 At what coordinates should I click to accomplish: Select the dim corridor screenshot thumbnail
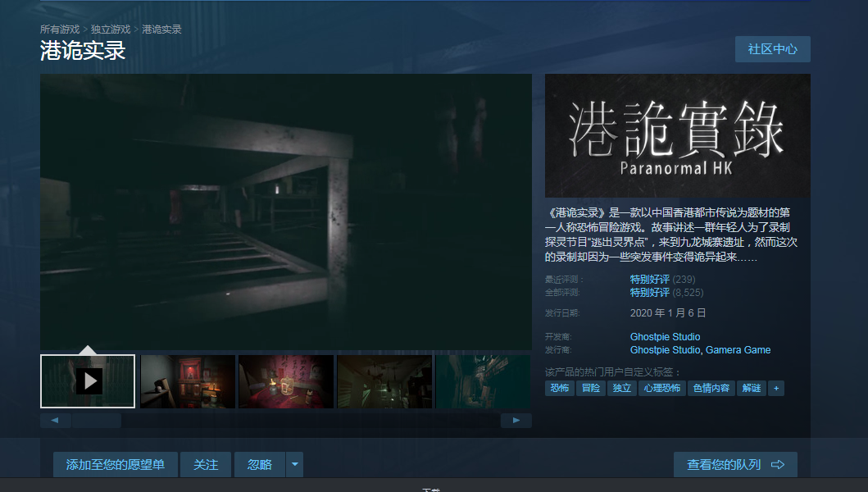(x=384, y=381)
